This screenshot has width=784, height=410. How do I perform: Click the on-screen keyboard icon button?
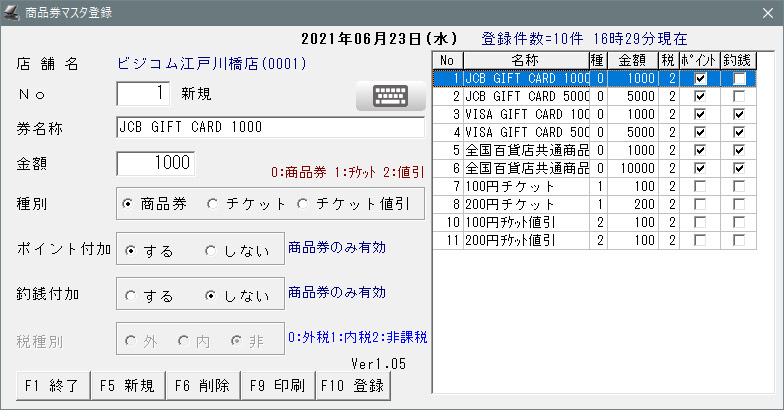pos(384,97)
